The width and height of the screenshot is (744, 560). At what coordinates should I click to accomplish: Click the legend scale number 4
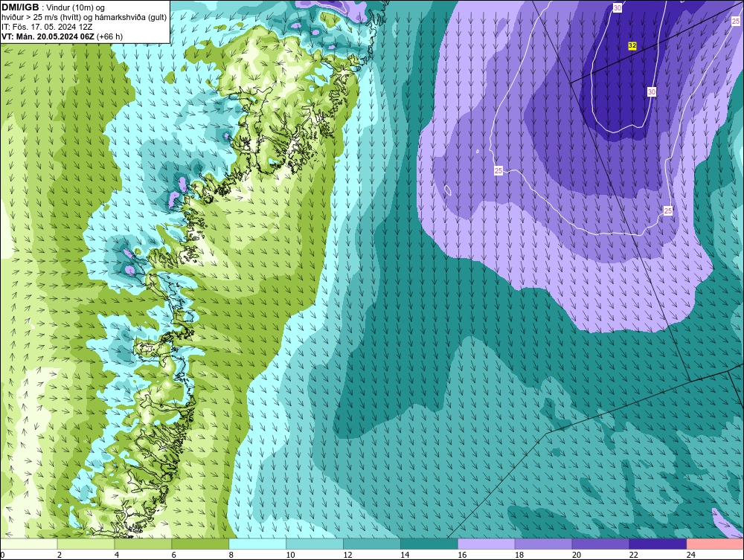tap(117, 555)
